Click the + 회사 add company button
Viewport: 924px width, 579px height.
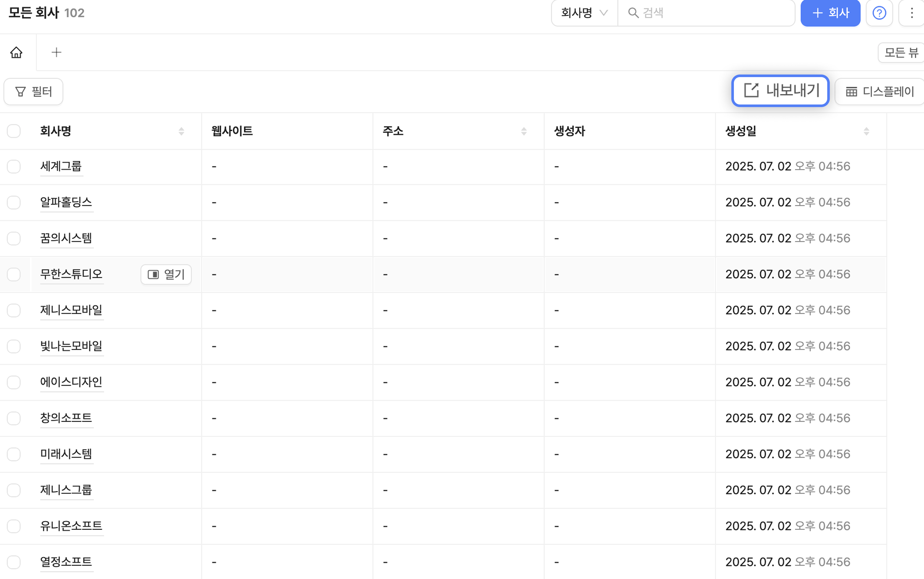pyautogui.click(x=830, y=13)
